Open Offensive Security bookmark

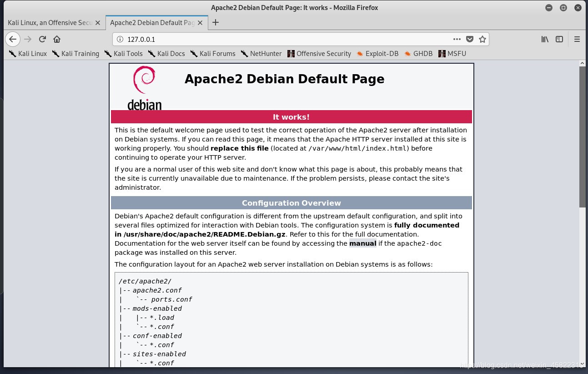[x=319, y=54]
